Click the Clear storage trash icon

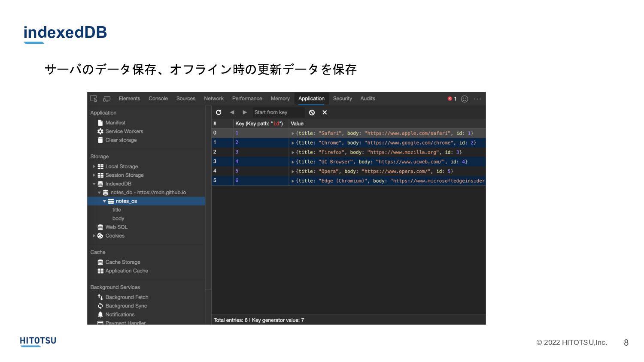coord(100,140)
